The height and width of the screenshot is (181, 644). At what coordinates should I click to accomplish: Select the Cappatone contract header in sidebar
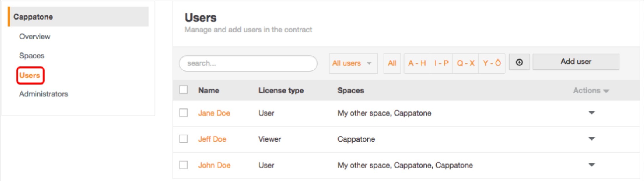(x=78, y=17)
